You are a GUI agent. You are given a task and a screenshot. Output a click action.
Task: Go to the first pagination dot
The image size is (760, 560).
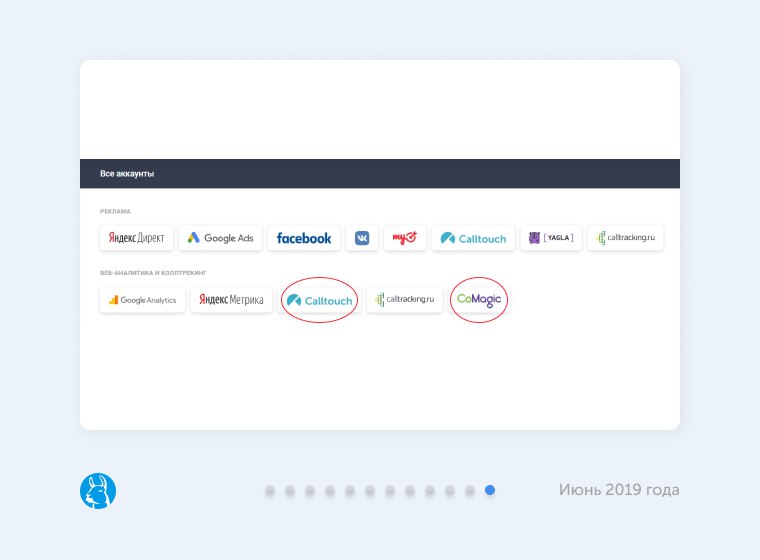(x=270, y=490)
